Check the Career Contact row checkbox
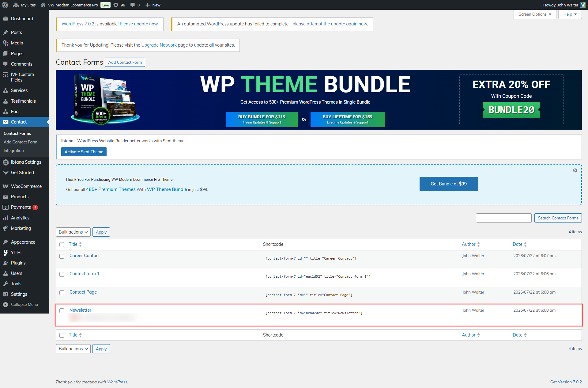 coord(62,256)
